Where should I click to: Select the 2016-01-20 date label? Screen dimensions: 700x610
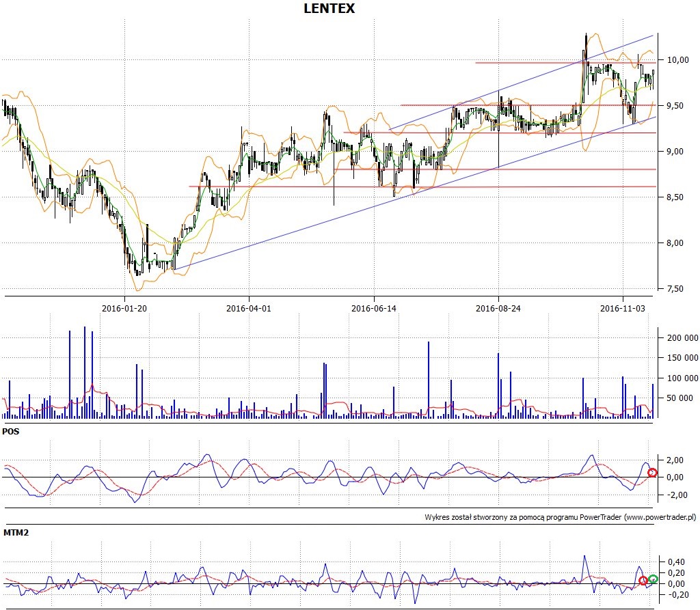pyautogui.click(x=124, y=308)
